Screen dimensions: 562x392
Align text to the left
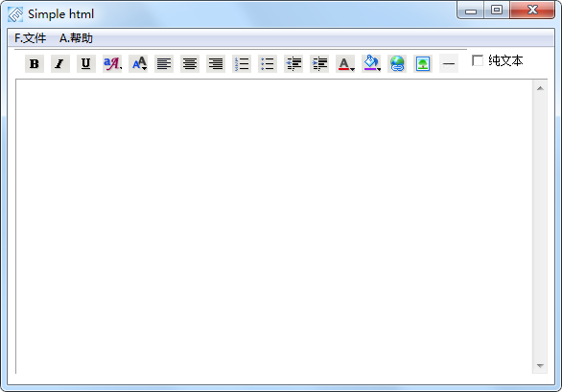(164, 64)
